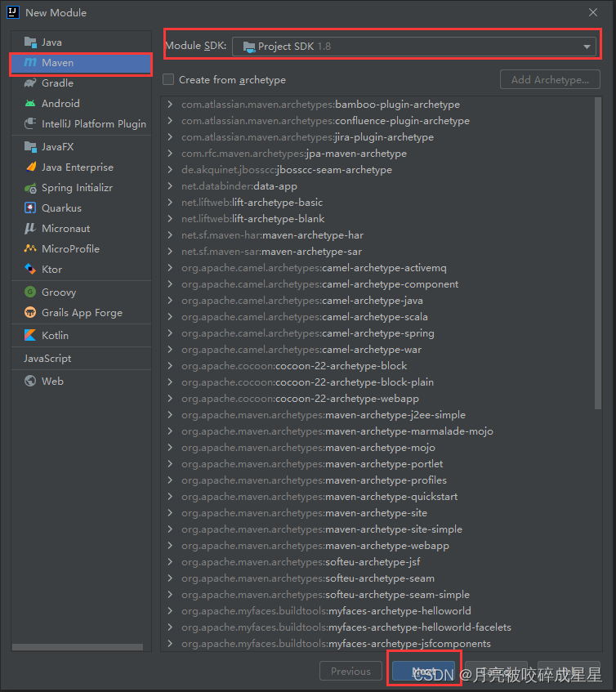Select Java Enterprise project type label
616x692 pixels.
pyautogui.click(x=78, y=167)
